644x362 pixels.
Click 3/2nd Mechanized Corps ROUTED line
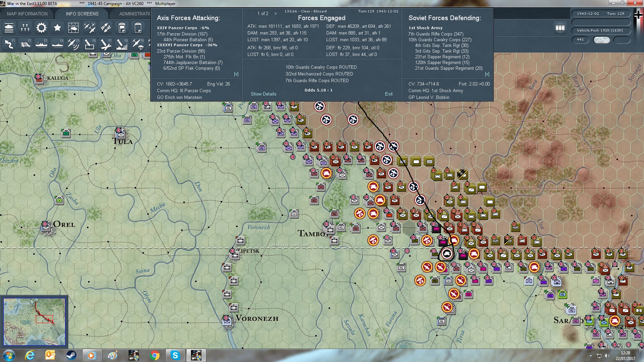(319, 74)
